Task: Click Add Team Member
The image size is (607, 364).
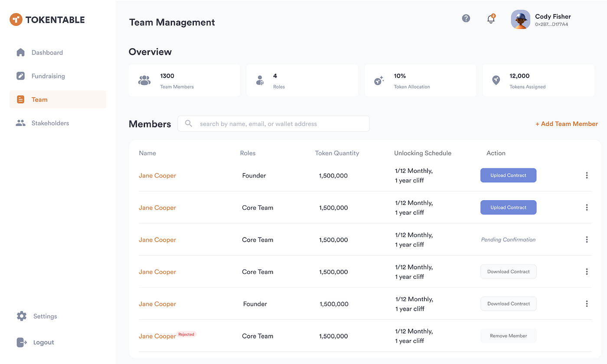Action: pyautogui.click(x=566, y=123)
